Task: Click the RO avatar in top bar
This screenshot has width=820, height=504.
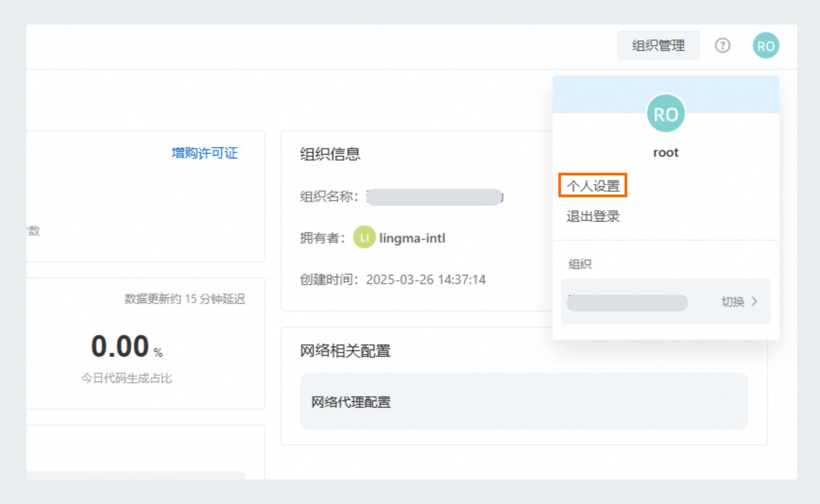Action: [x=766, y=45]
